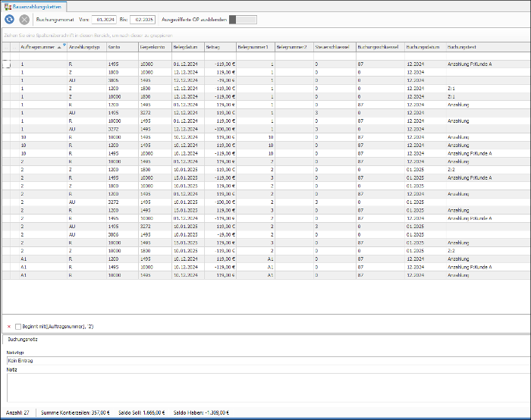The height and width of the screenshot is (420, 531).
Task: Click the grouping hint 'Ziehen Sie eine Spaltenüberschrift'
Action: [x=89, y=36]
